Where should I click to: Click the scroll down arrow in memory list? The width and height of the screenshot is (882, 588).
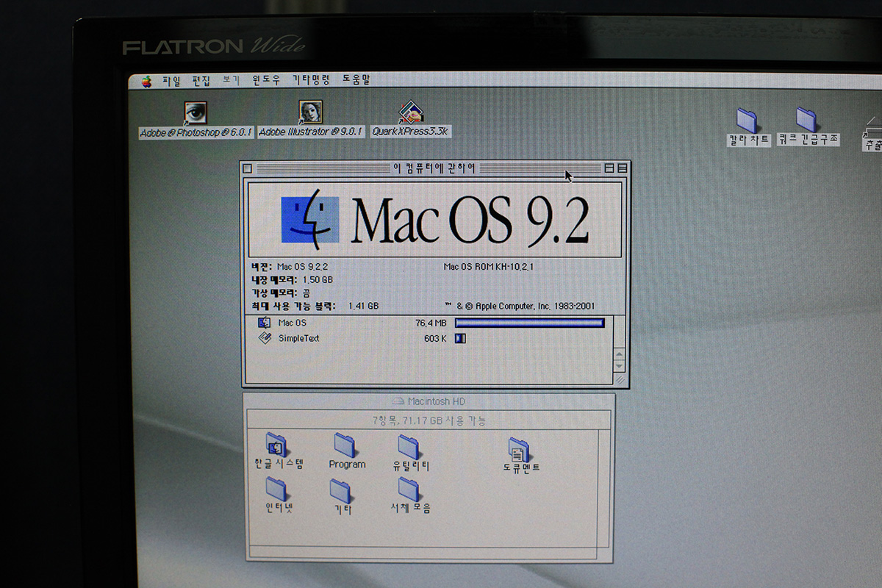point(619,365)
